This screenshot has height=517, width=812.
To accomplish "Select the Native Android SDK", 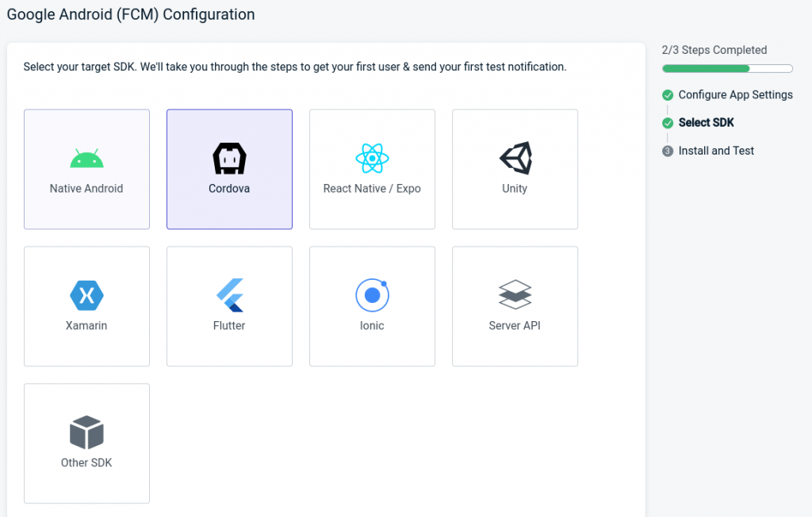I will pyautogui.click(x=86, y=169).
